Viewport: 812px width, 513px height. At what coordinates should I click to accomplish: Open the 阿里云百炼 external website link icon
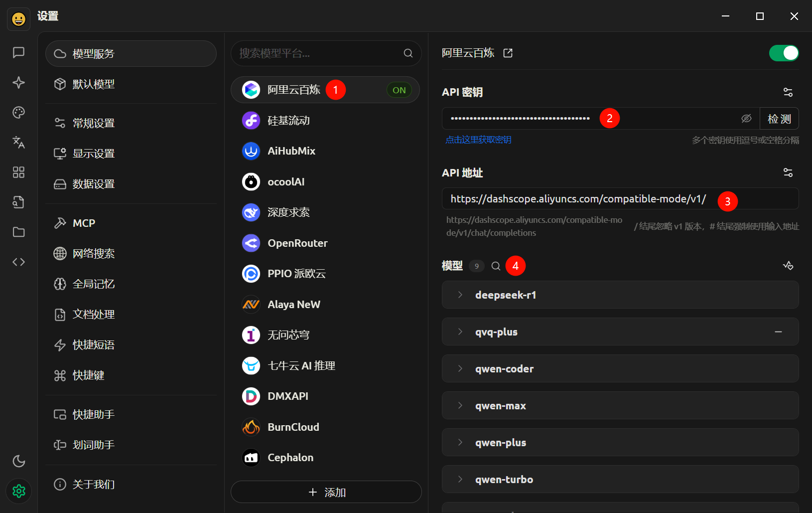click(x=508, y=53)
